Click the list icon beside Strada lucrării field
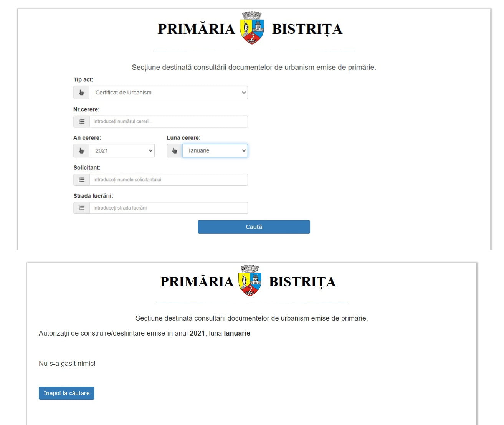 click(x=81, y=208)
